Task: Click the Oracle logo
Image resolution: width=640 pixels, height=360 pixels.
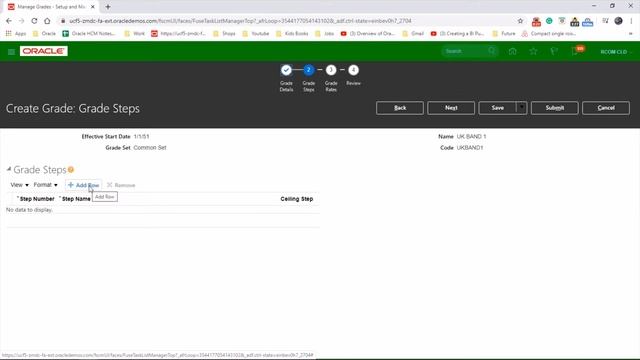Action: point(44,51)
